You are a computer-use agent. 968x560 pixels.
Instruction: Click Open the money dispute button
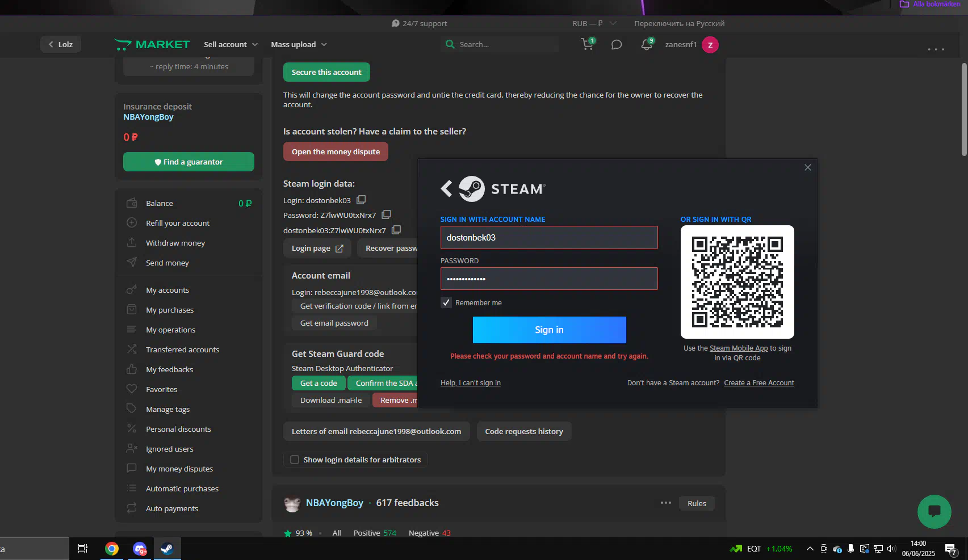coord(336,151)
